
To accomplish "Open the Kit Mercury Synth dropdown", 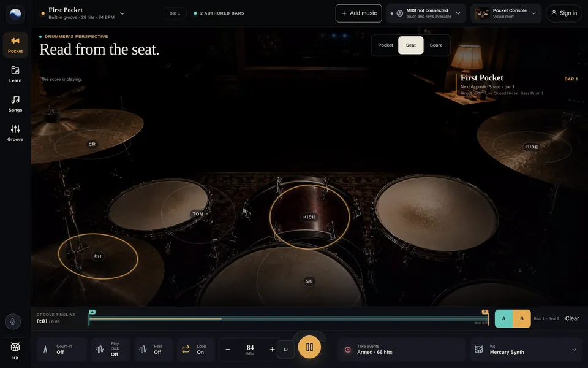I will [x=528, y=350].
